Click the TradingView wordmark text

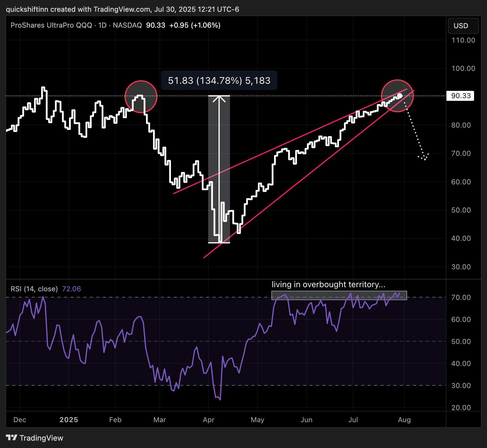coord(41,438)
